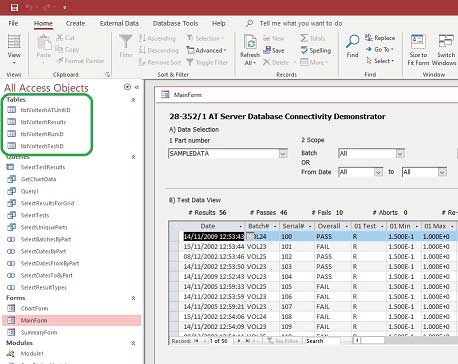Click the Save record button
The image size is (458, 364).
(274, 50)
